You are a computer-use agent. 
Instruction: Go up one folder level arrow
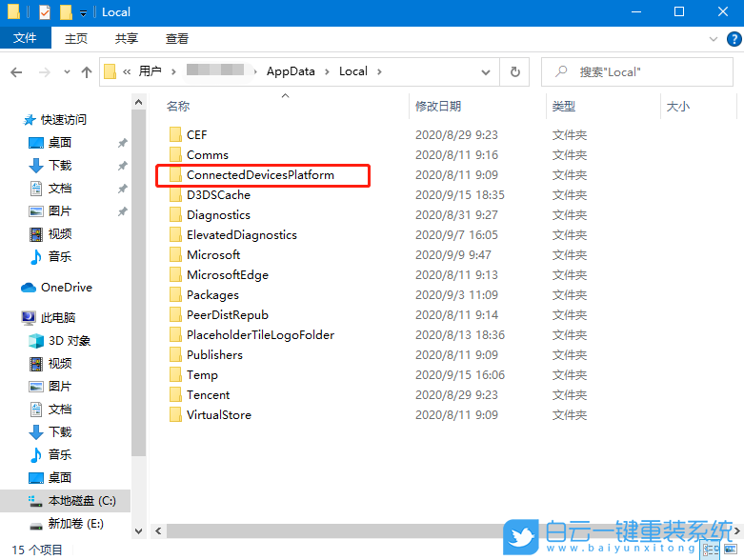click(87, 72)
